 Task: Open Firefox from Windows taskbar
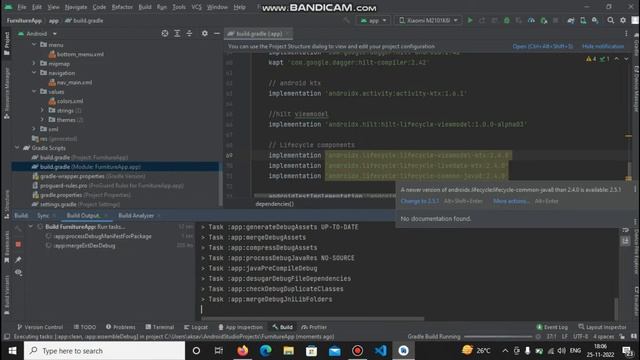click(242, 351)
